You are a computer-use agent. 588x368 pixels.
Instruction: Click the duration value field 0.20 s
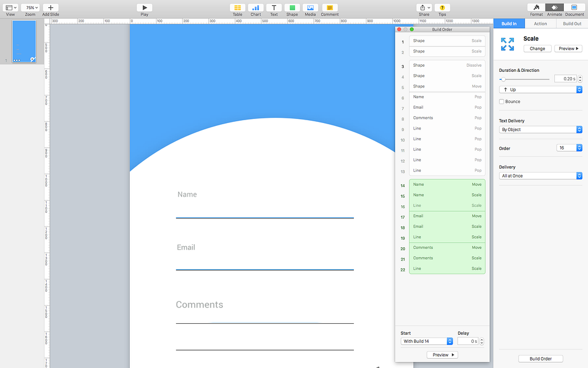[565, 79]
